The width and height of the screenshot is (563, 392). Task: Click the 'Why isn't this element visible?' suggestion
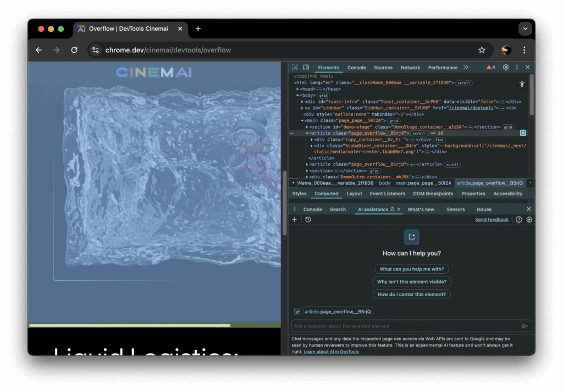(412, 281)
